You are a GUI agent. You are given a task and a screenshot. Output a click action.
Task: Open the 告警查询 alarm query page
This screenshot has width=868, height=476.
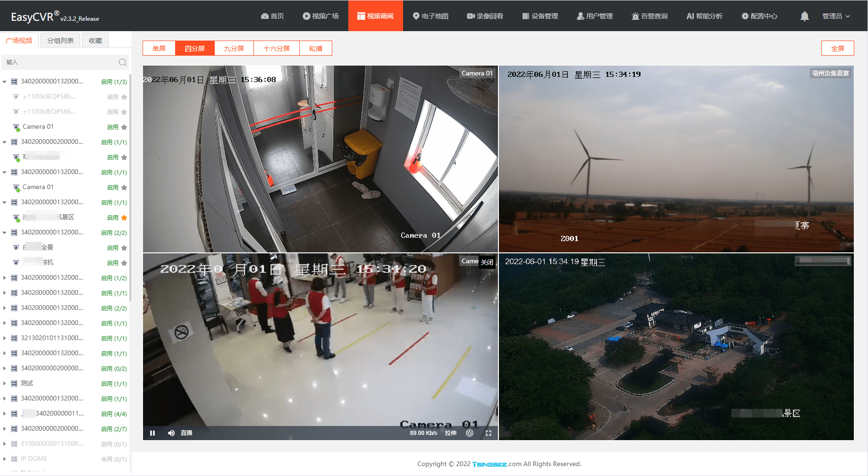(x=649, y=16)
